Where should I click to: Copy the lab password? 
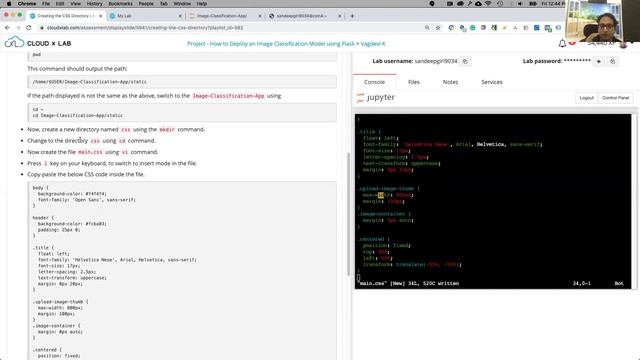point(612,61)
